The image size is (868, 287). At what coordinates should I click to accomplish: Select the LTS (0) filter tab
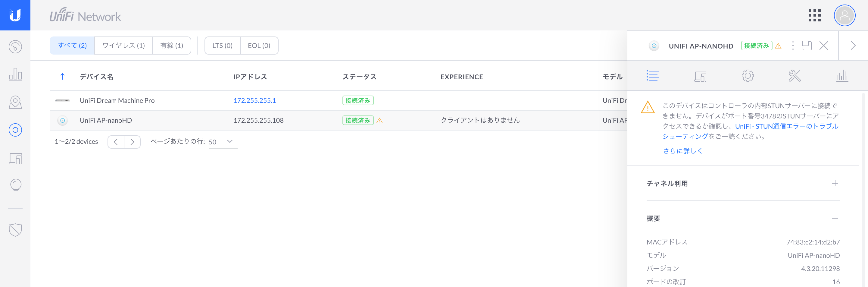[x=222, y=46]
